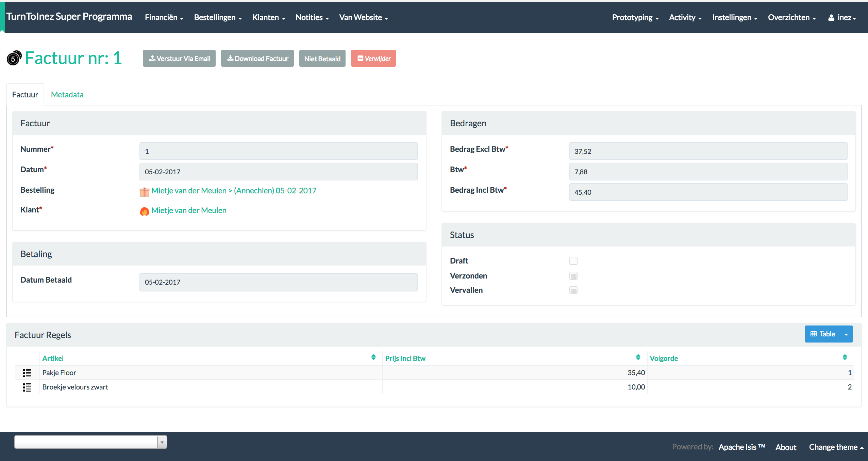Image resolution: width=868 pixels, height=461 pixels.
Task: Click the Bedrag Incl Btw field
Action: tap(708, 192)
